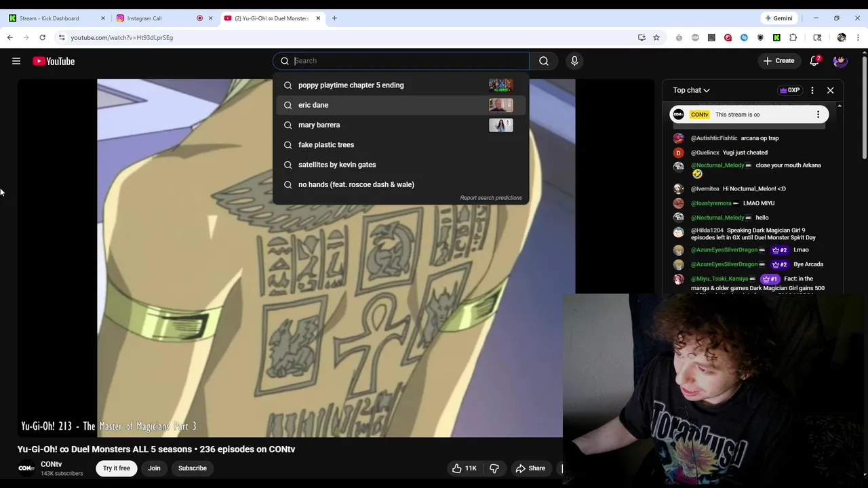Screen dimensions: 868x488
Task: Click the browser address bar URL
Action: (122, 37)
